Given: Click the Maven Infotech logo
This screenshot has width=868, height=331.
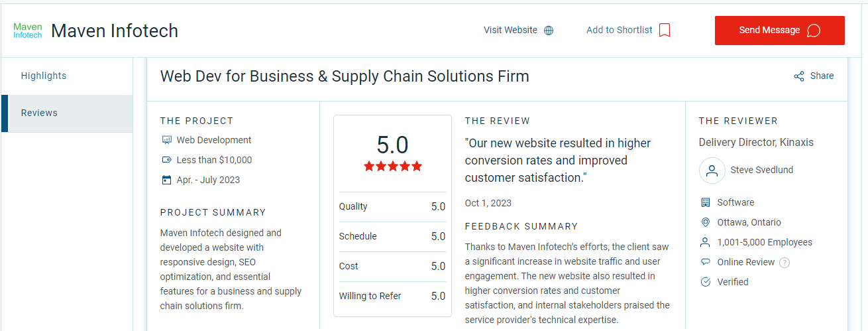Looking at the screenshot, I should [x=28, y=31].
